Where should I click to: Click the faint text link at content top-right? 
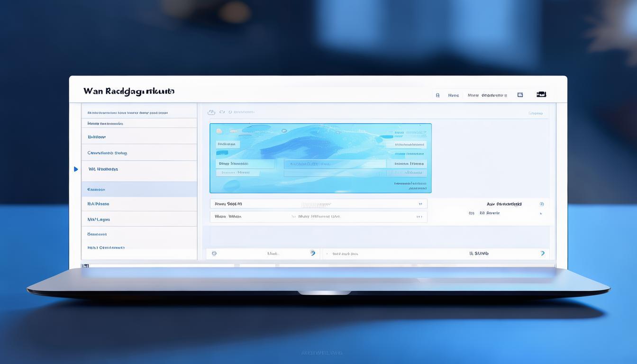click(x=535, y=113)
